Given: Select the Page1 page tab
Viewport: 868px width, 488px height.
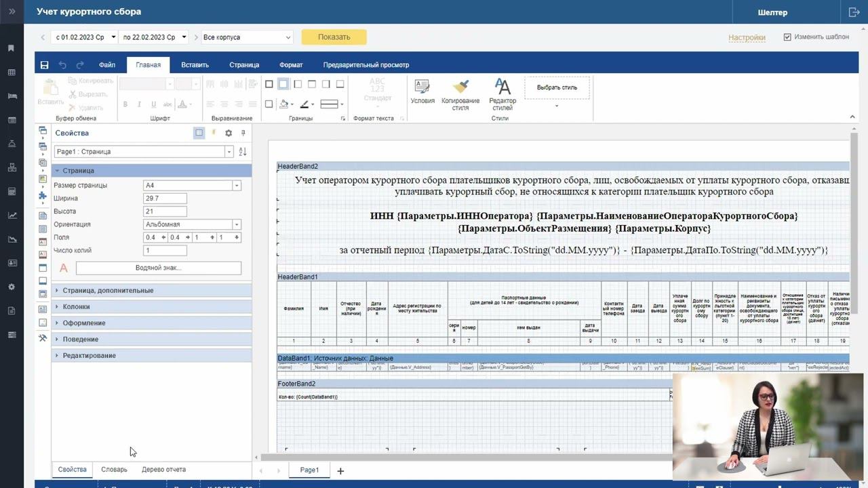Looking at the screenshot, I should 309,470.
